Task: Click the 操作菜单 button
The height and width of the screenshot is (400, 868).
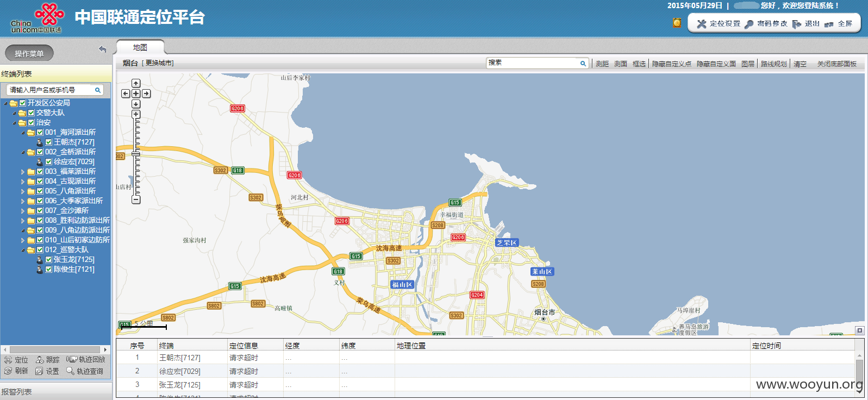Action: point(29,53)
